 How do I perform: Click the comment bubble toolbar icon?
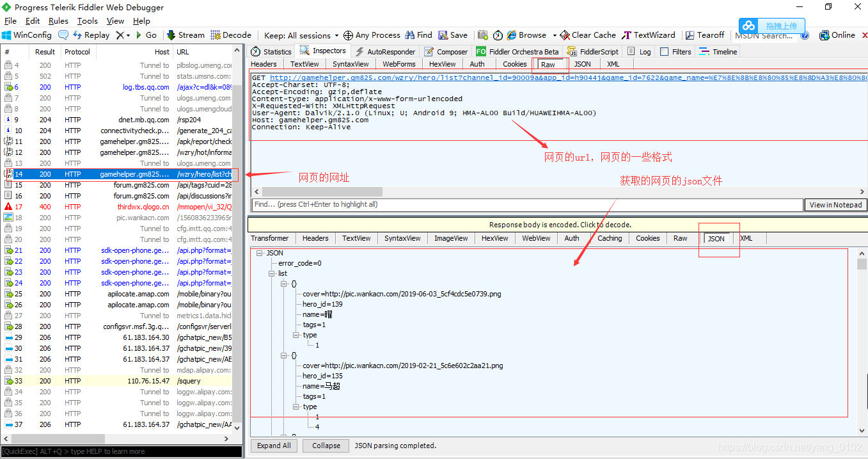63,35
